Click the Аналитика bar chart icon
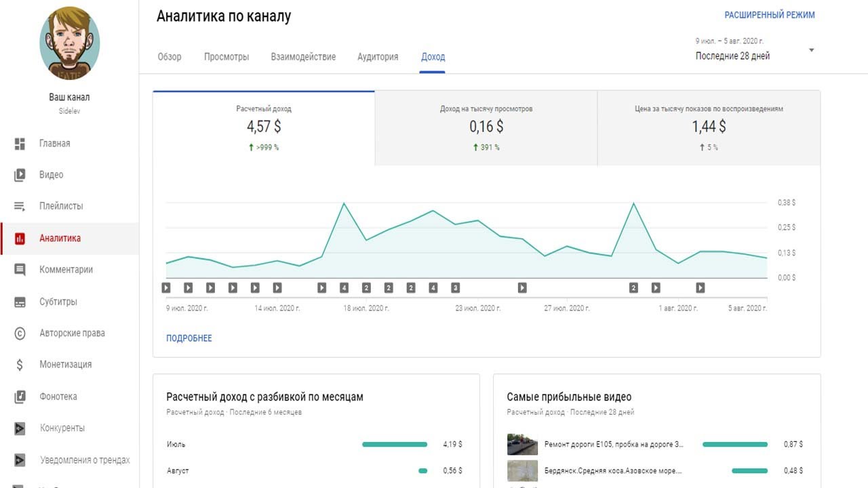This screenshot has height=488, width=868. (x=20, y=239)
